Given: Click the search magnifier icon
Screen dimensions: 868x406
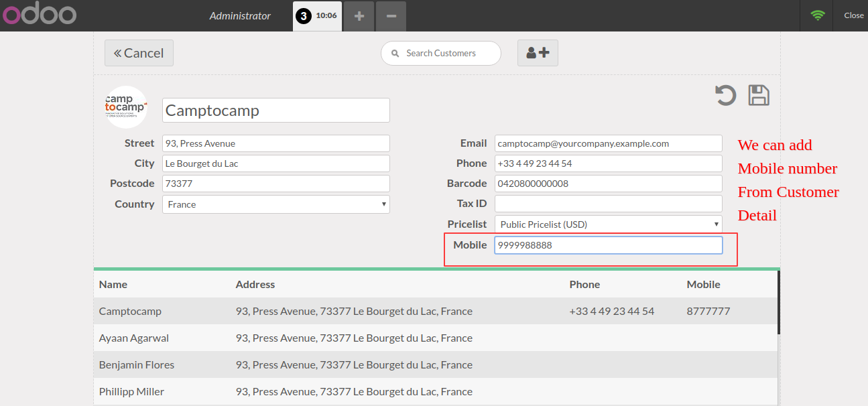Looking at the screenshot, I should (395, 53).
